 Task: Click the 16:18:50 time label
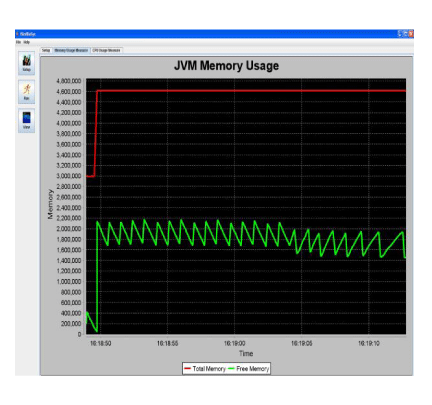point(101,343)
